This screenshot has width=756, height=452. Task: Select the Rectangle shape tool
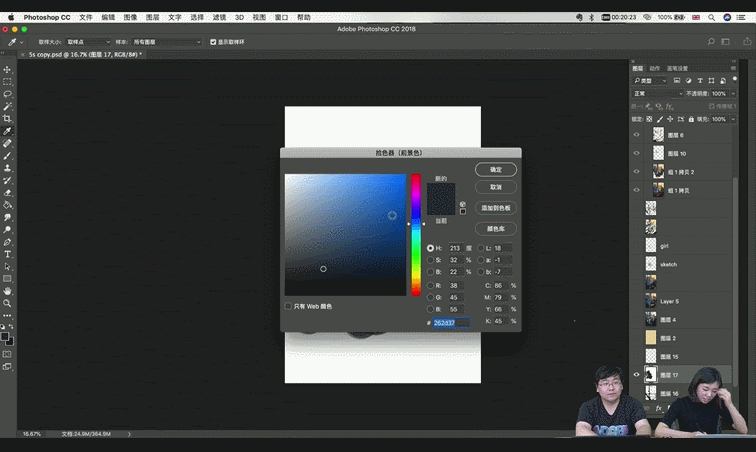pos(7,279)
